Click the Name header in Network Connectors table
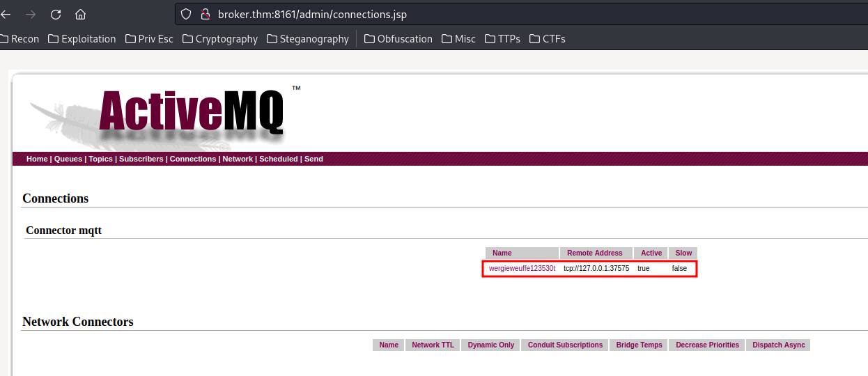 389,345
